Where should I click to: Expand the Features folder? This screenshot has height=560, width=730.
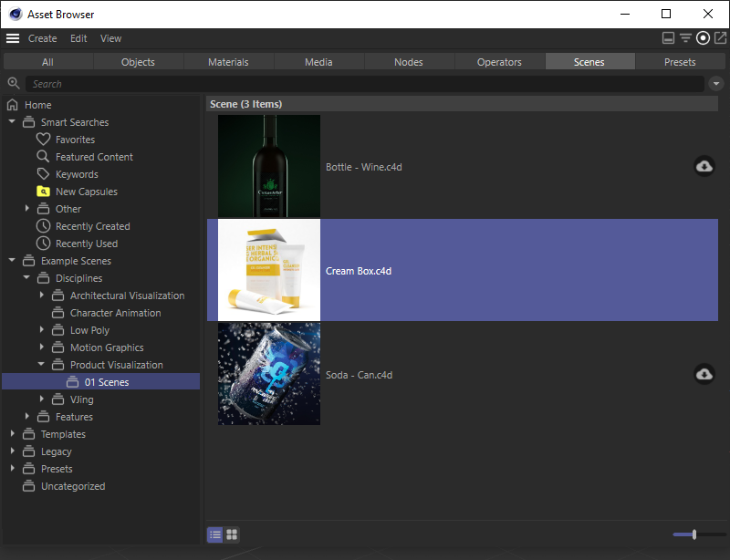click(x=27, y=416)
